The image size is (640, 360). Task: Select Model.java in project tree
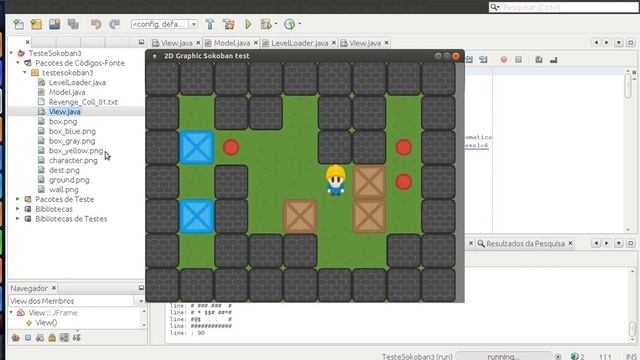(x=67, y=92)
